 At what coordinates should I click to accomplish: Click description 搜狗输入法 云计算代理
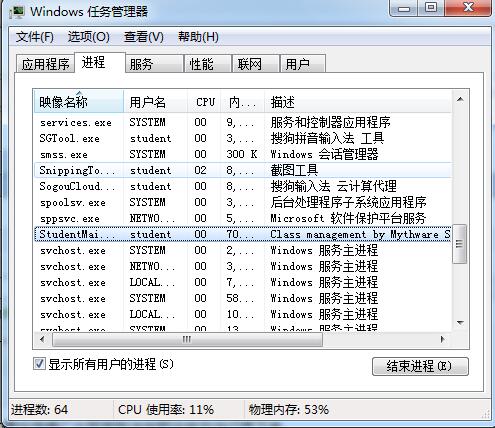pos(333,186)
